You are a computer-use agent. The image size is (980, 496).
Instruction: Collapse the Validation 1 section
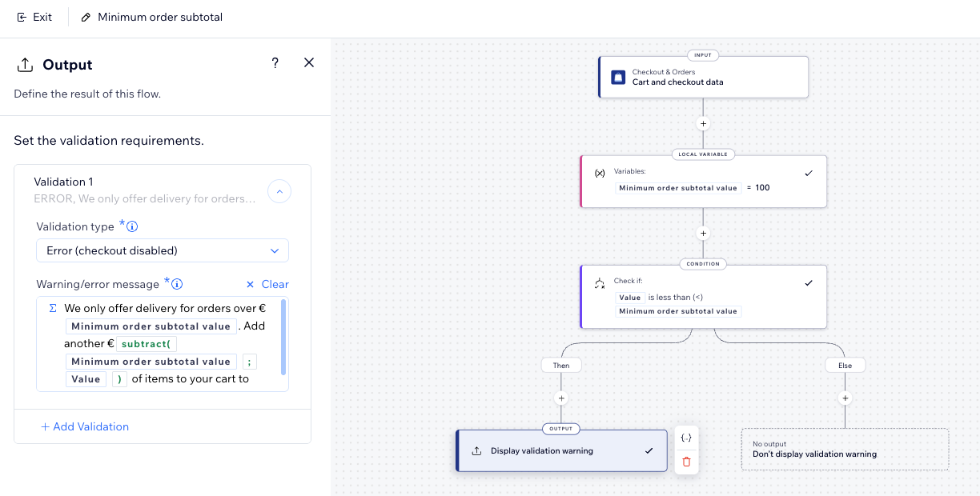pyautogui.click(x=279, y=191)
